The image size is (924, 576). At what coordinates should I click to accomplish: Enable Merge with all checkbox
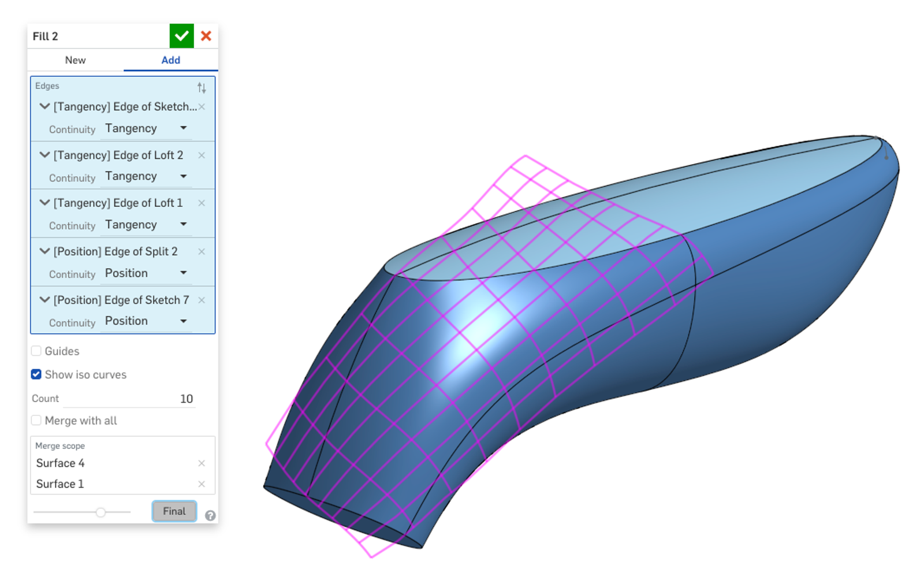pyautogui.click(x=36, y=421)
